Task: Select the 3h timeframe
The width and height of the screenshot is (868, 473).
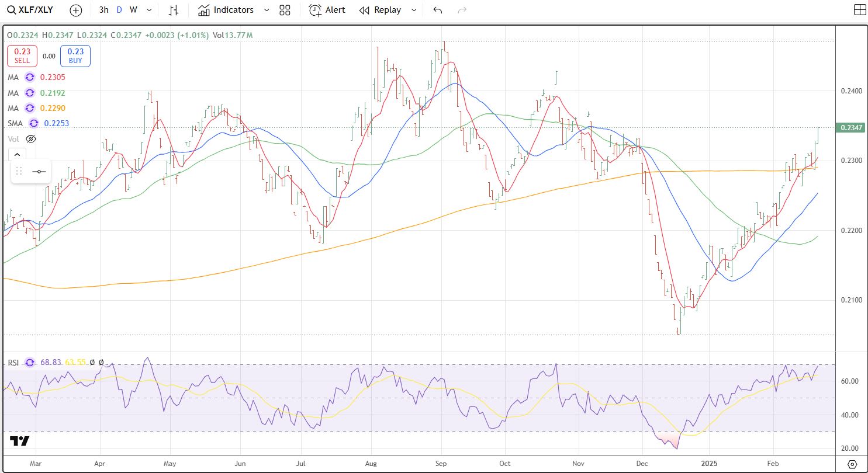Action: click(103, 10)
